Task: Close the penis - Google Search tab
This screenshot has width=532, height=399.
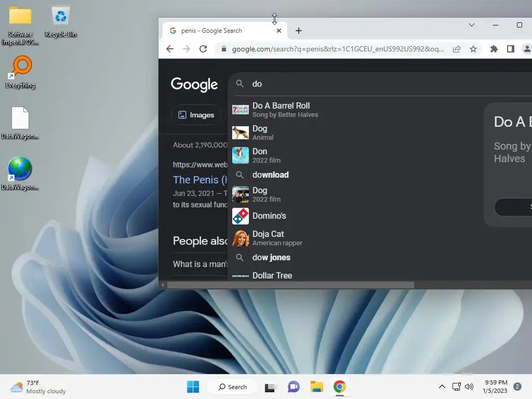Action: (x=279, y=31)
